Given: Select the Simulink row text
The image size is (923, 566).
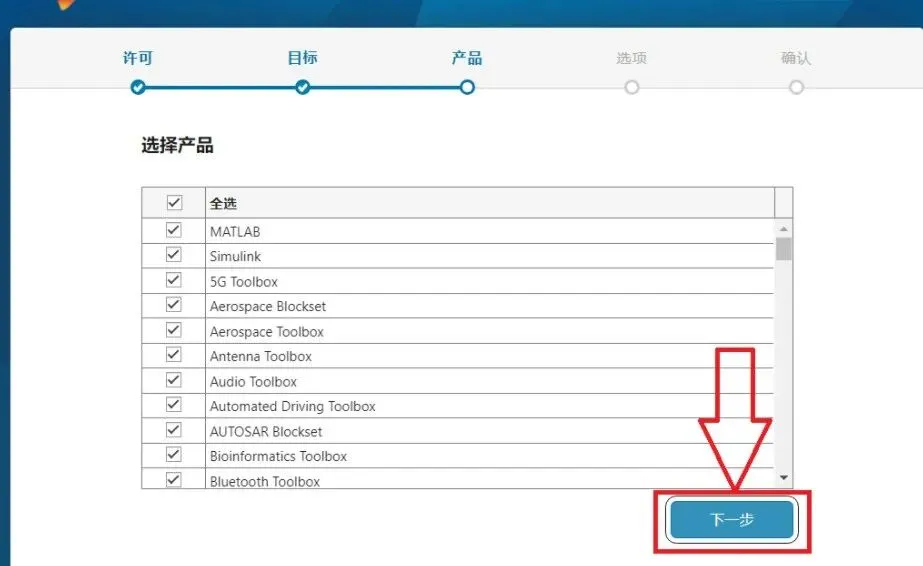Looking at the screenshot, I should pyautogui.click(x=235, y=257).
